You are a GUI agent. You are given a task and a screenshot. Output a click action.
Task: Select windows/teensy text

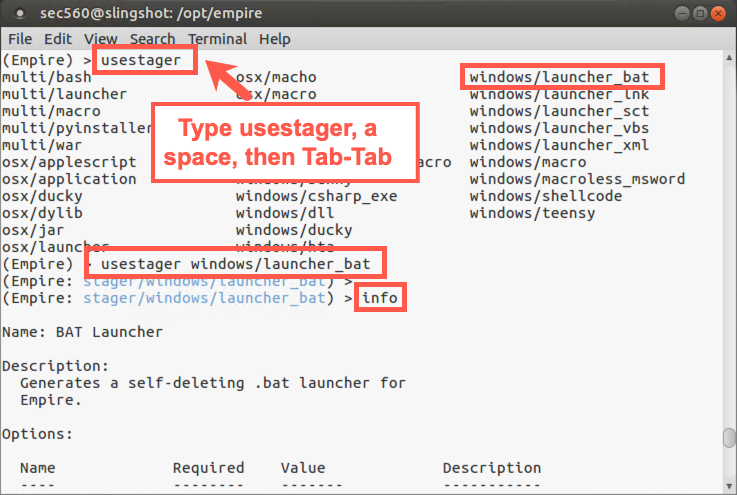(532, 213)
